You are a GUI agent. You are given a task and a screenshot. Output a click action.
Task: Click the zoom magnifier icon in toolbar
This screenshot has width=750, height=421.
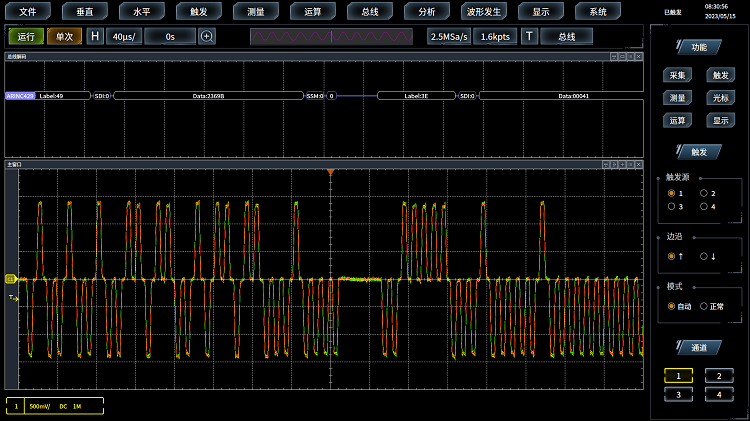(207, 36)
